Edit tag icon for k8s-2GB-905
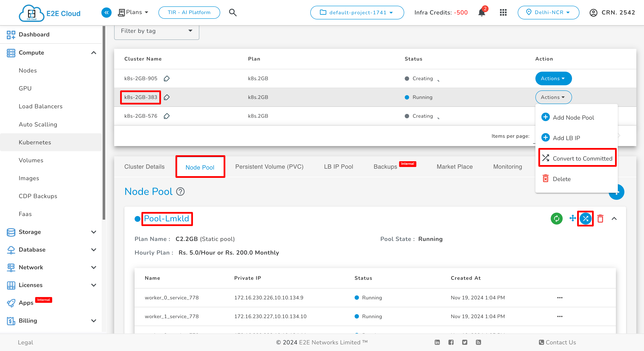 pos(167,78)
